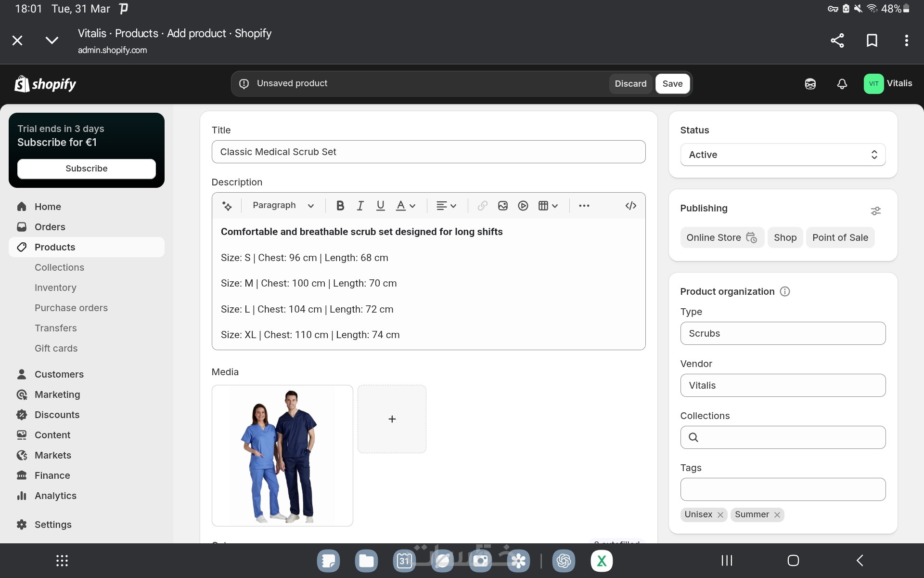Click the insert image icon in editor
The image size is (924, 578).
point(502,206)
